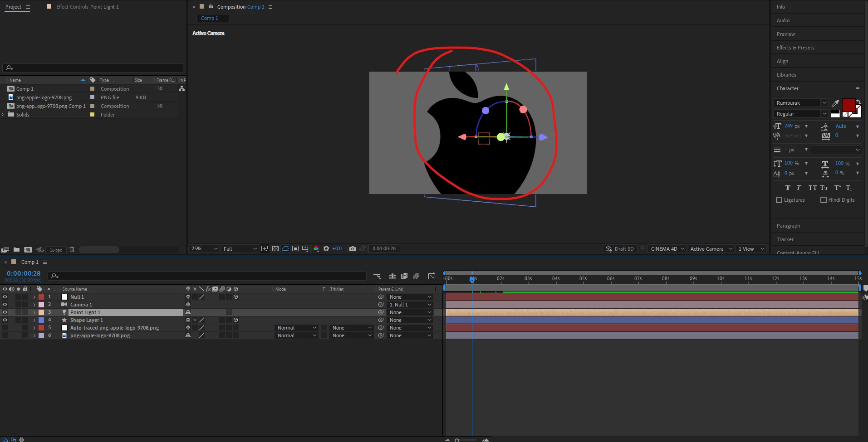
Task: Click the timeline zoom slider at bottom
Action: [466, 440]
